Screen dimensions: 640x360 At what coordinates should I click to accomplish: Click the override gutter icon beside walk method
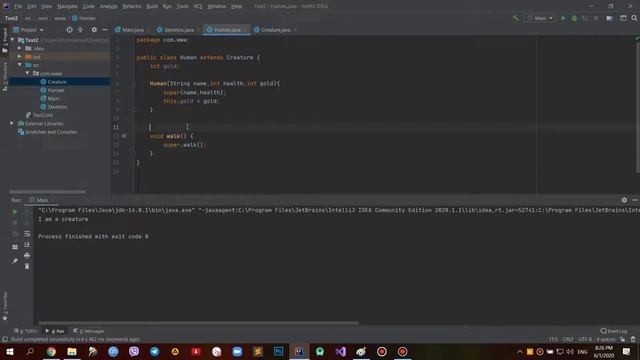[124, 136]
